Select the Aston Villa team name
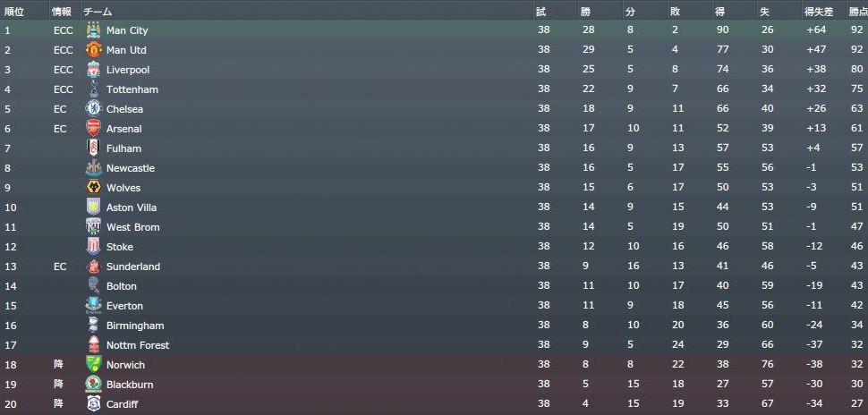This screenshot has height=415, width=868. pos(132,207)
